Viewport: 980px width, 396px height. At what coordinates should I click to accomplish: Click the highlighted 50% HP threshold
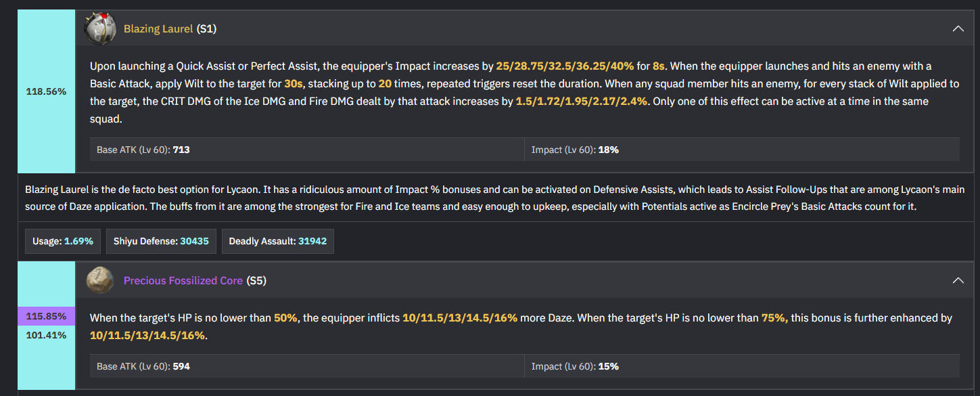click(285, 317)
